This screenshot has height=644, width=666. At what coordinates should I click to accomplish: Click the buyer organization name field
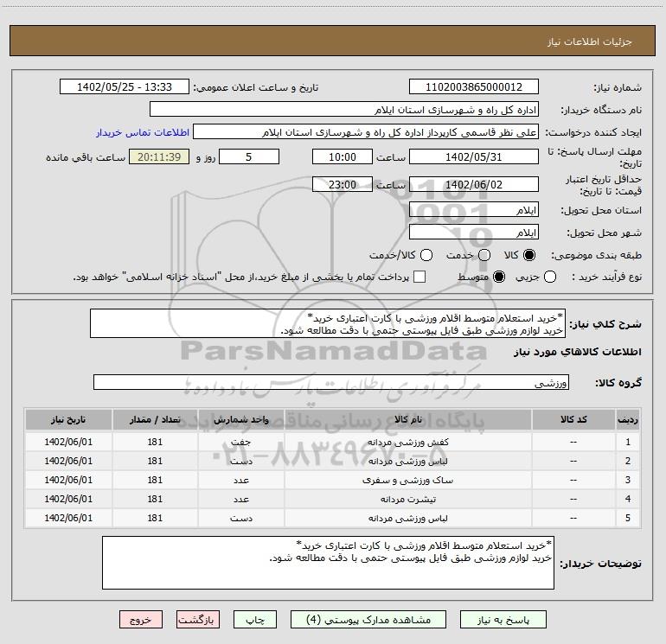pos(344,109)
